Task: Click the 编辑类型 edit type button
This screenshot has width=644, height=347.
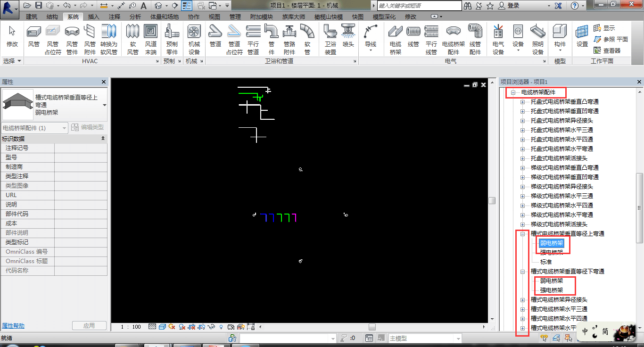Action: [x=87, y=127]
